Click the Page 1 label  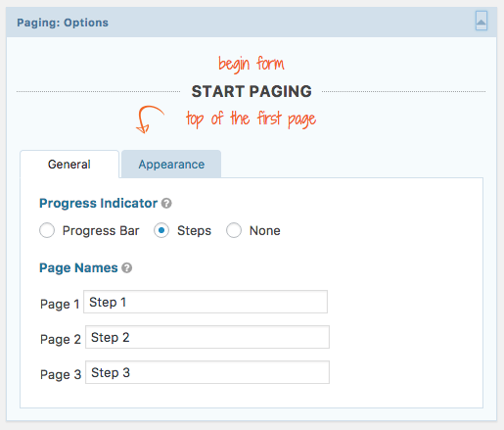point(60,304)
